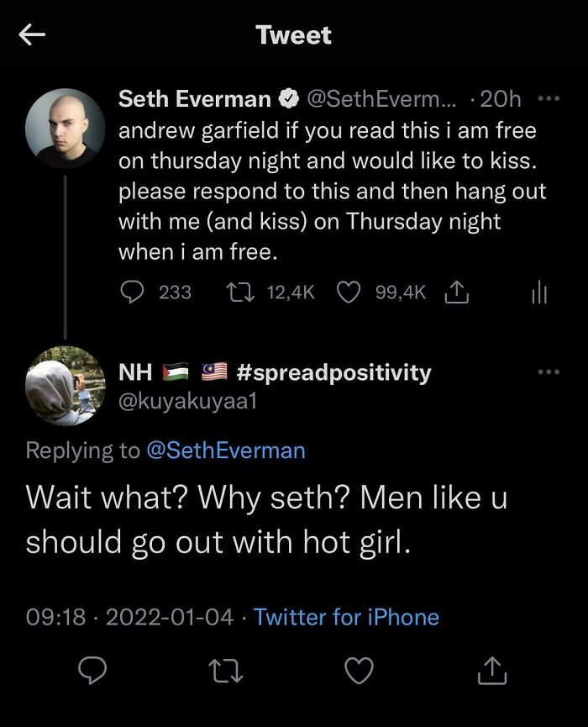Reply to kuyakuyaa1's tweet
Viewport: 588px width, 727px height.
pos(92,670)
